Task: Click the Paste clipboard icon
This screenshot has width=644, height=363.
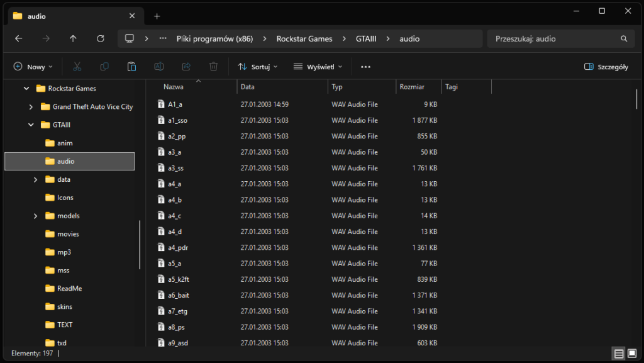Action: point(131,67)
